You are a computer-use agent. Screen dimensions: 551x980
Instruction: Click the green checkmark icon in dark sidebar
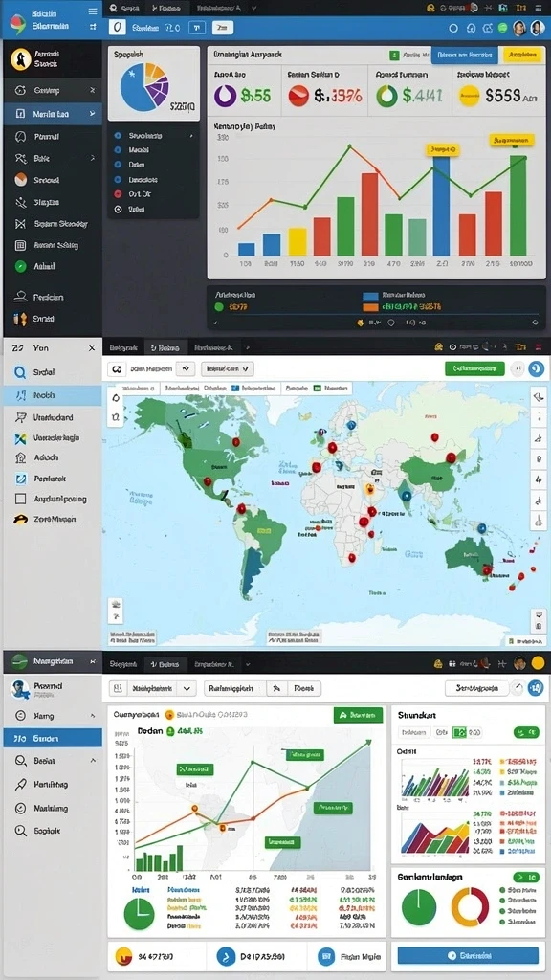21,266
